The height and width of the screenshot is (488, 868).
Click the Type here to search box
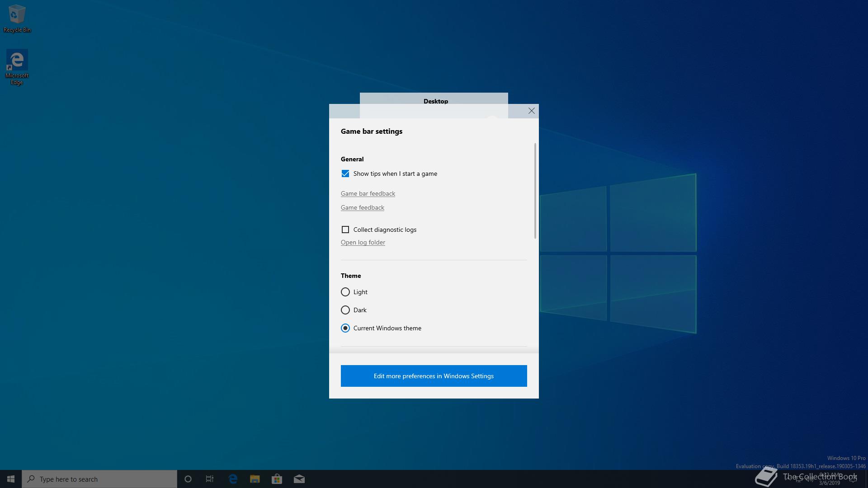99,479
